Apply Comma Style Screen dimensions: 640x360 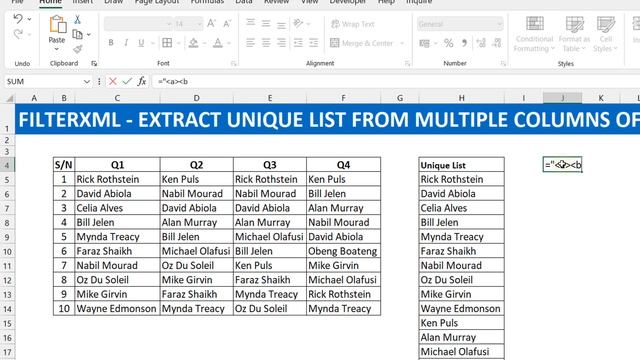[x=464, y=43]
